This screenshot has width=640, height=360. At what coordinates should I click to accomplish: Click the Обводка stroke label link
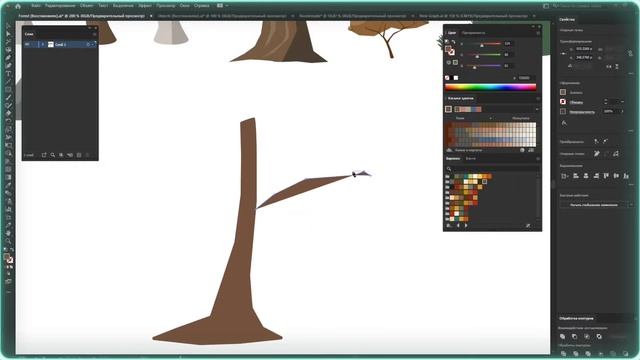[576, 102]
